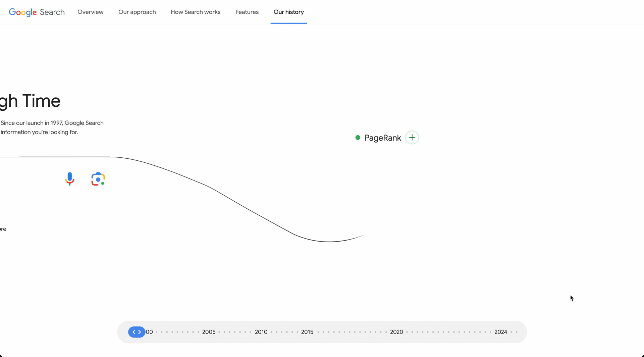Click the blue timeline slider handle

point(137,332)
